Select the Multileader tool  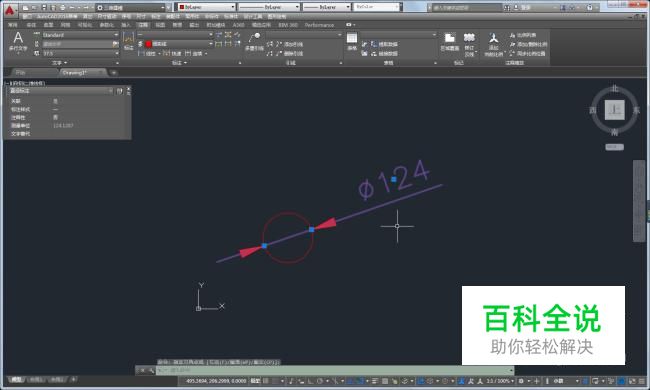254,41
